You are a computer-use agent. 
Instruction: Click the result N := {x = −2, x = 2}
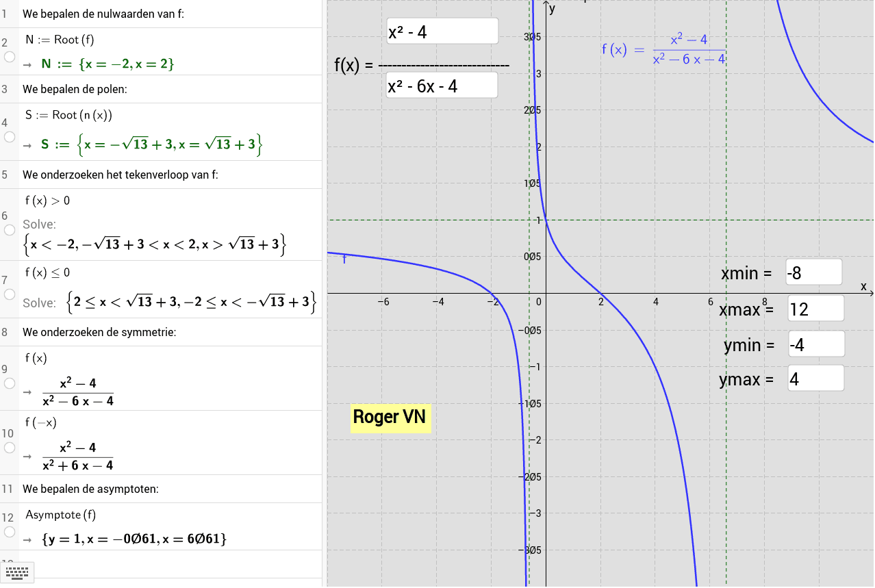coord(107,64)
